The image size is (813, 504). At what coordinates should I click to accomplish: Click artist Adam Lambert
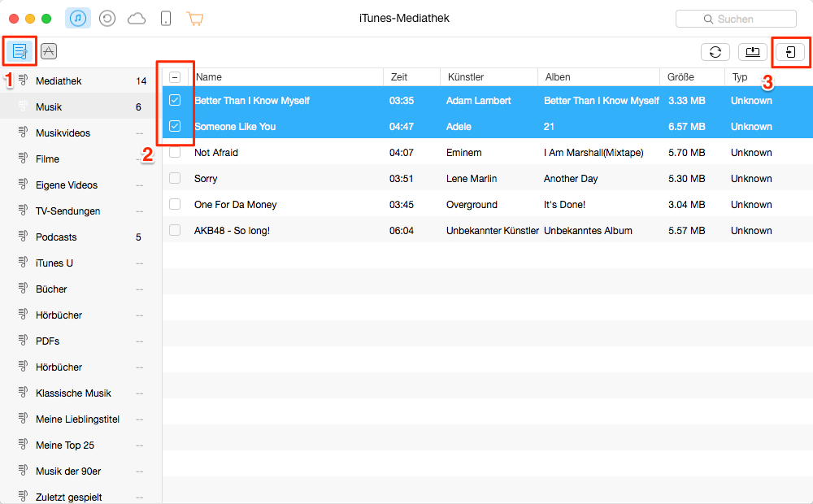pos(479,101)
